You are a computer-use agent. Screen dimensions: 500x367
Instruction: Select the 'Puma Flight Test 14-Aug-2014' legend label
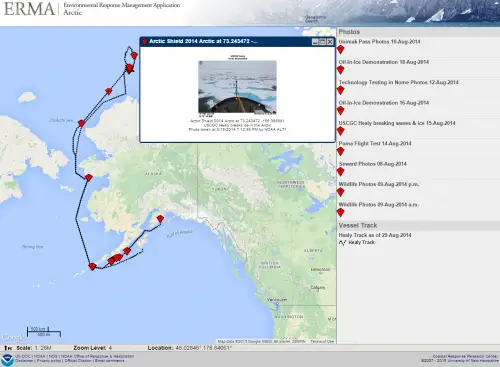375,143
